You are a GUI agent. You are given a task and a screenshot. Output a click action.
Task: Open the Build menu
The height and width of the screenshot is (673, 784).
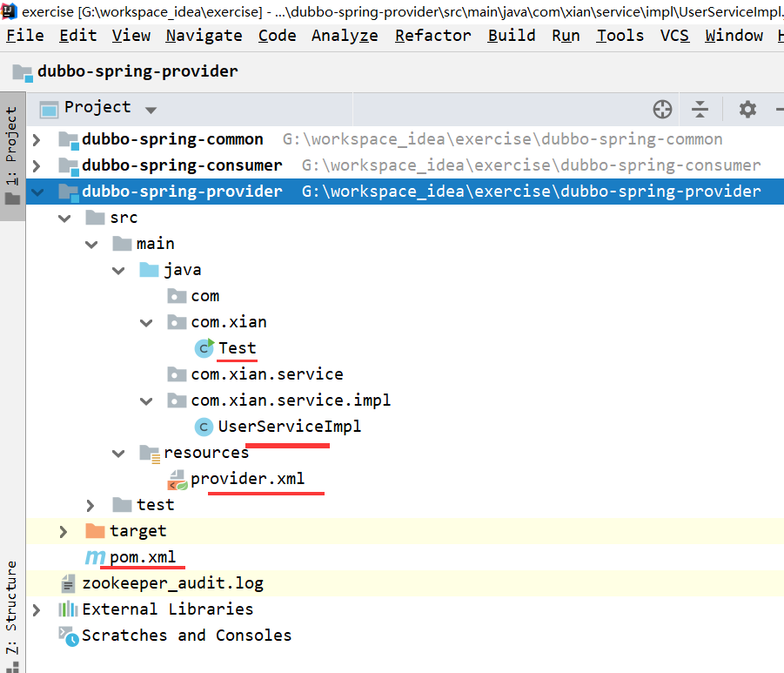tap(512, 36)
